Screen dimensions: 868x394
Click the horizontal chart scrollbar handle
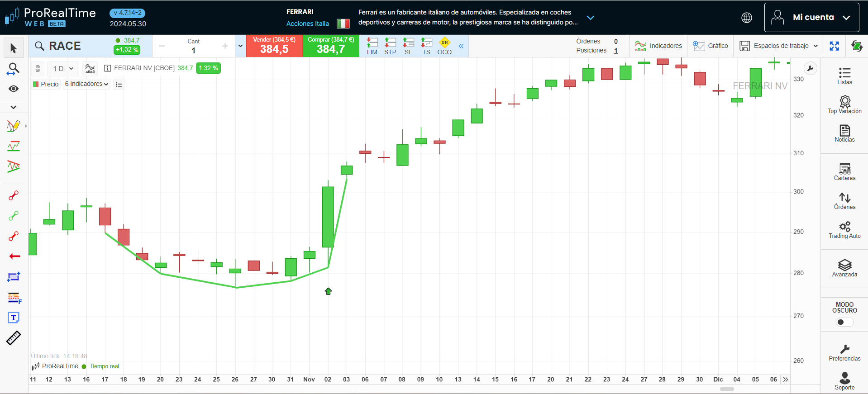727,389
